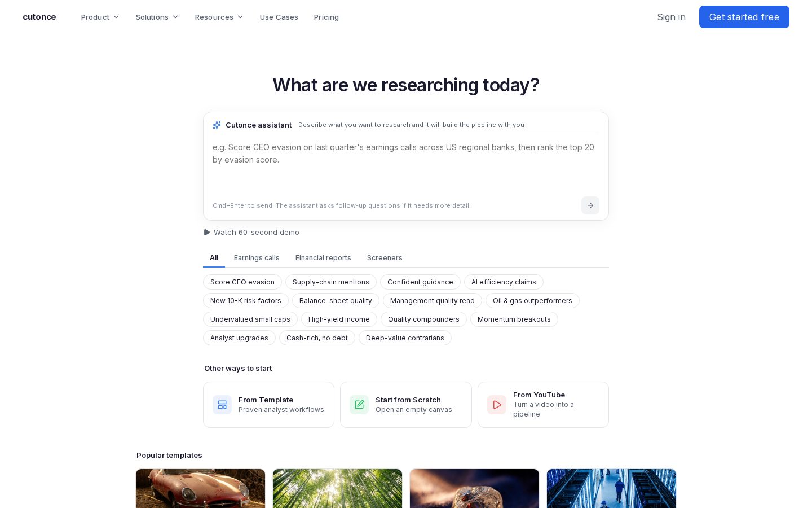The image size is (812, 508).
Task: Expand the Resources dropdown menu
Action: point(219,17)
